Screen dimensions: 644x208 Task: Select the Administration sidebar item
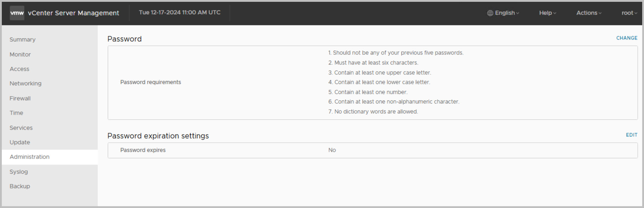point(29,157)
